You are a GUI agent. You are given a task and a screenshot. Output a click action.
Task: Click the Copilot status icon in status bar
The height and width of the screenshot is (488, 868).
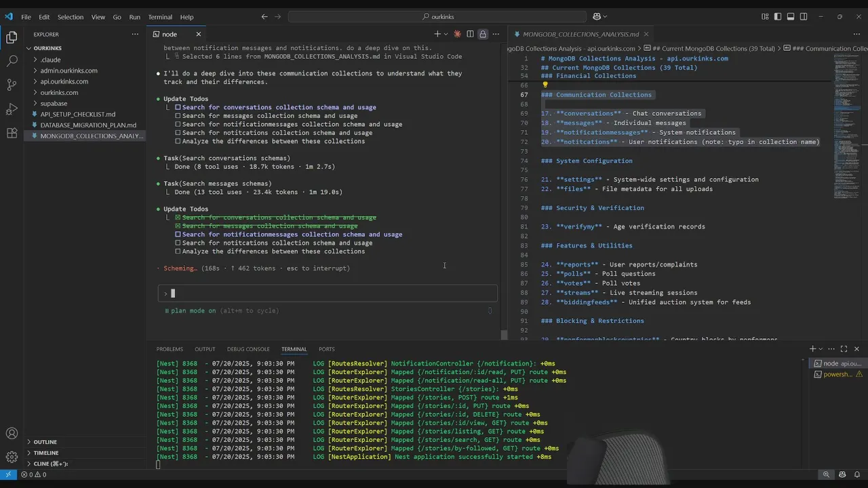[842, 474]
